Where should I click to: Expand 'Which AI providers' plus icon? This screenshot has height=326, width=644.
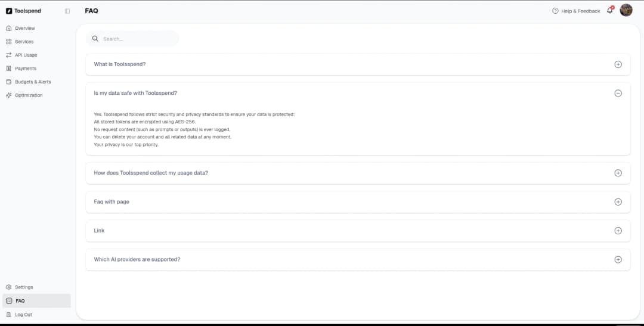618,259
